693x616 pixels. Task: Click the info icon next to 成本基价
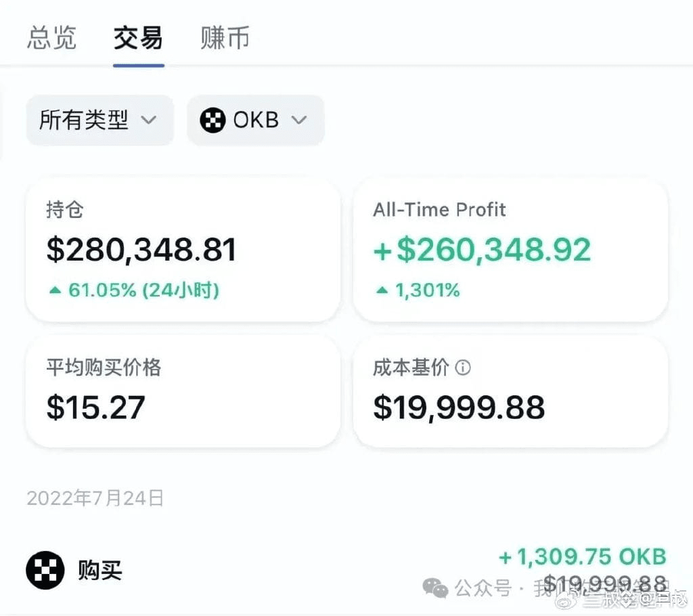pyautogui.click(x=463, y=368)
